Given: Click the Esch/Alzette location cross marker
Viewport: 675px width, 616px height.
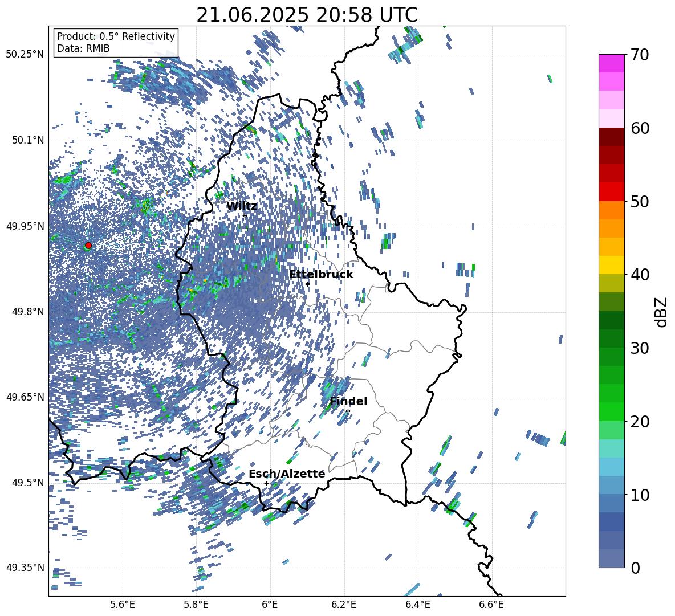Looking at the screenshot, I should tap(266, 483).
